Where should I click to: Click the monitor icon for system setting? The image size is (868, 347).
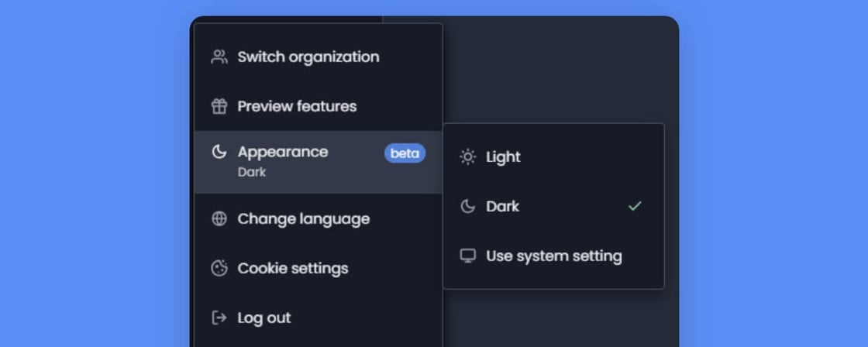coord(467,256)
